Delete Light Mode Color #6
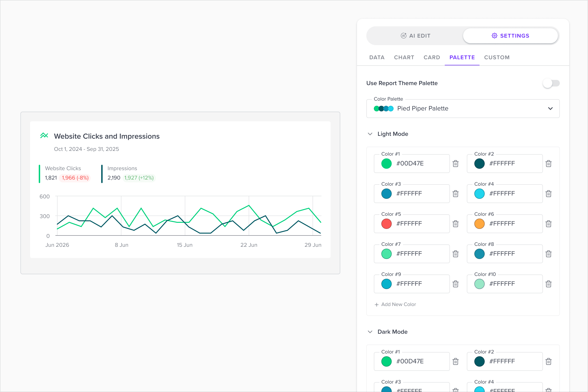The width and height of the screenshot is (588, 392). (x=549, y=223)
